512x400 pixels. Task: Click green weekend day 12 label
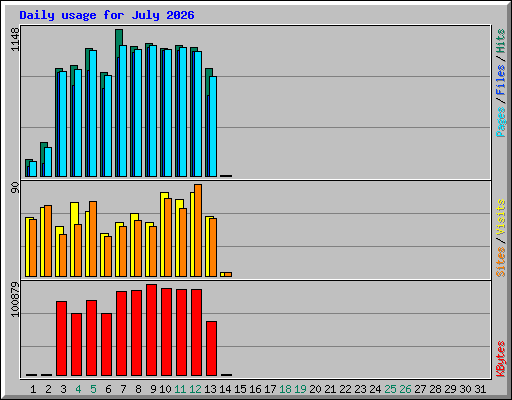coord(195,389)
